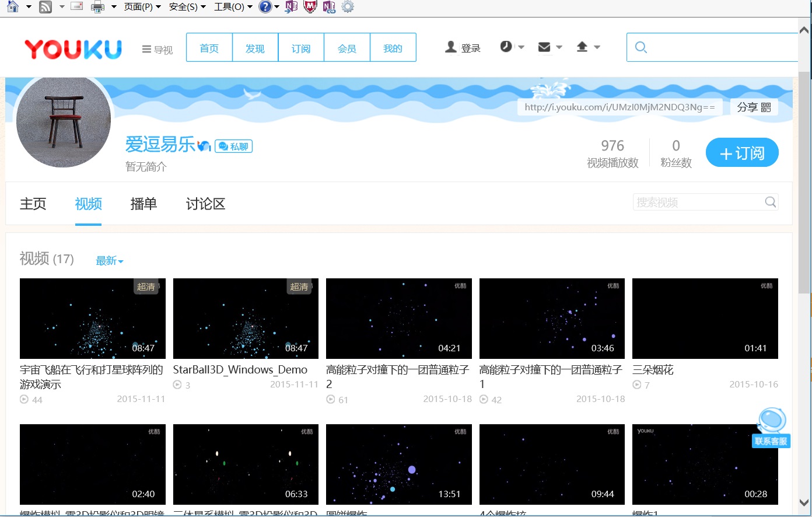
Task: Click the 私聊 private chat button
Action: [234, 146]
